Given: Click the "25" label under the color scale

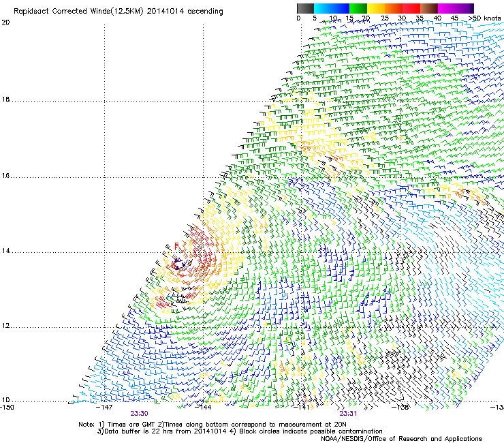Looking at the screenshot, I should click(x=385, y=18).
